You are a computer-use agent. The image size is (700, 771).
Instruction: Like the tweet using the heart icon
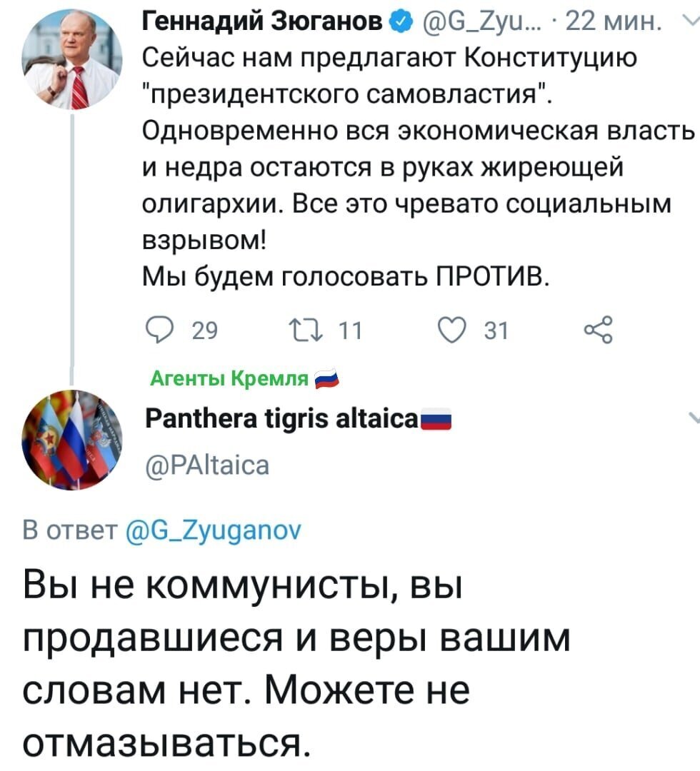pos(452,329)
